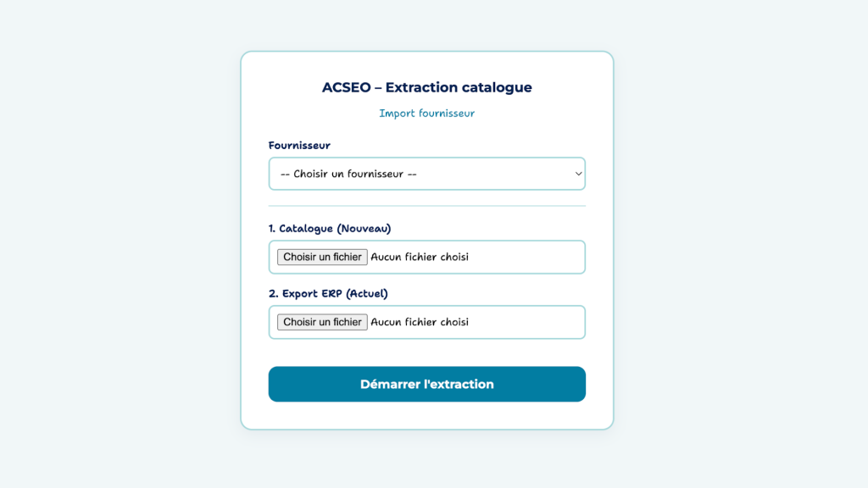Viewport: 868px width, 488px height.
Task: Click the 'Fournisseur' field label
Action: pos(299,146)
